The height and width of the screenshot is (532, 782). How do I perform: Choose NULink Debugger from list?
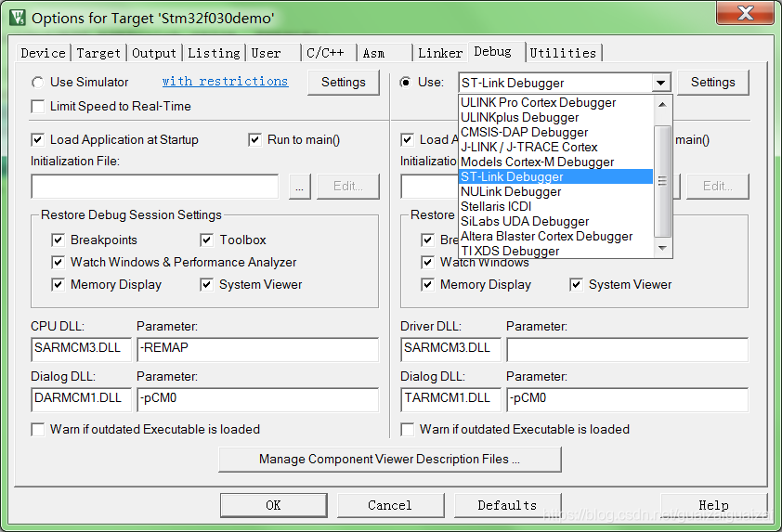click(555, 191)
